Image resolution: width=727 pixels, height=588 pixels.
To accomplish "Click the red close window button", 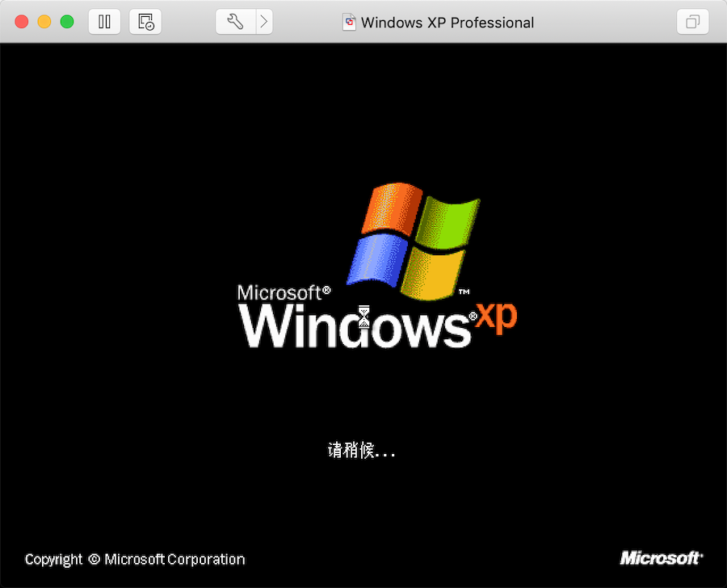I will tap(21, 22).
